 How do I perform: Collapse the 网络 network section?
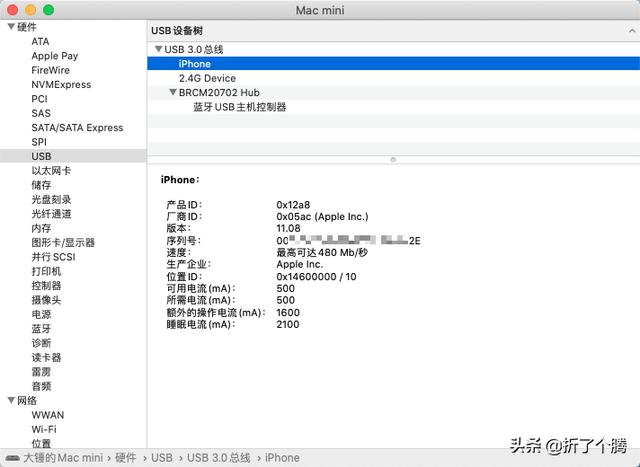[x=11, y=400]
